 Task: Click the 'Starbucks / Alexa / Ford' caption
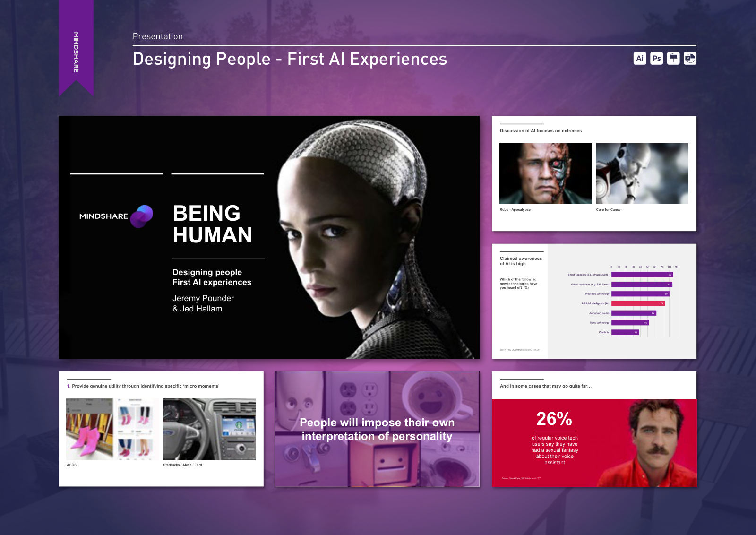point(182,465)
